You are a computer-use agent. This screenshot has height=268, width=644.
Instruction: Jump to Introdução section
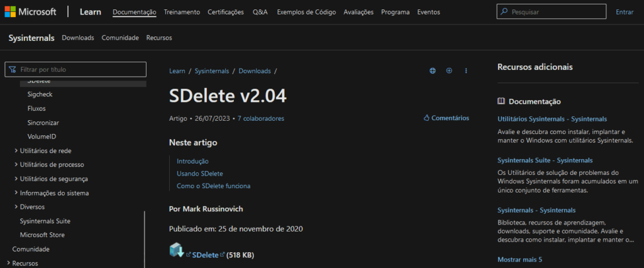192,161
